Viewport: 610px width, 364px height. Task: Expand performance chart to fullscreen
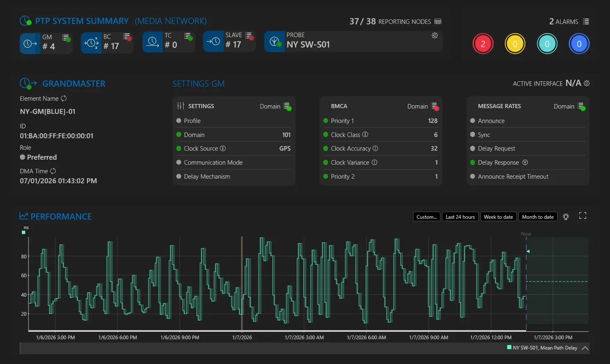583,215
